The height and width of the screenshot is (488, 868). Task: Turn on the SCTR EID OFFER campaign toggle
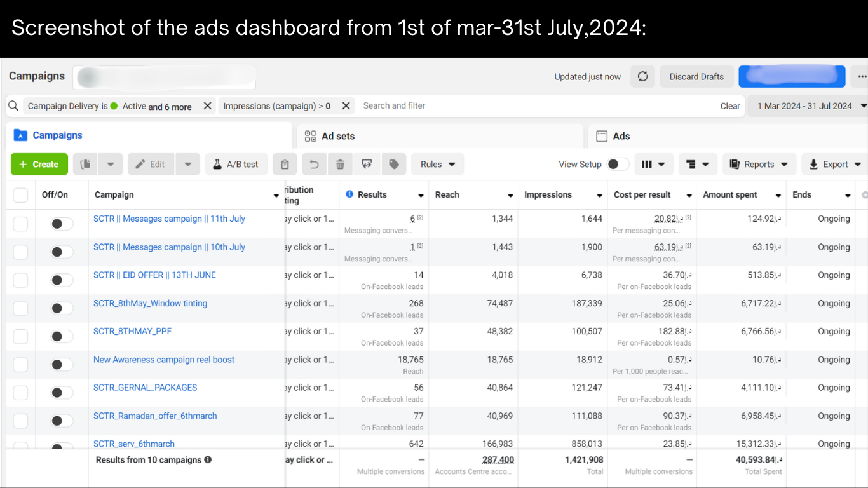click(x=60, y=280)
